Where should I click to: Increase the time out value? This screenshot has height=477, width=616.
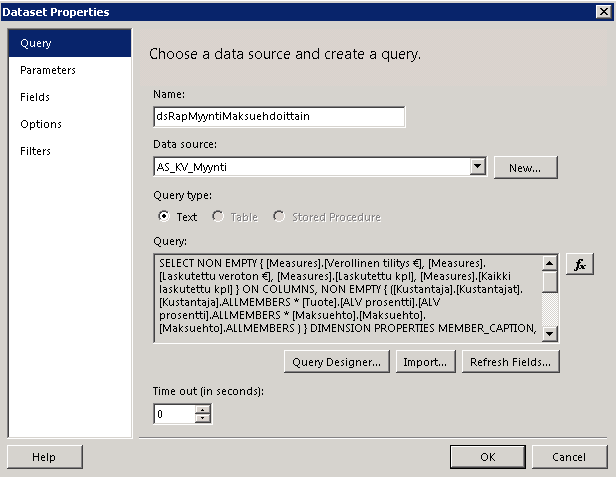pyautogui.click(x=204, y=408)
